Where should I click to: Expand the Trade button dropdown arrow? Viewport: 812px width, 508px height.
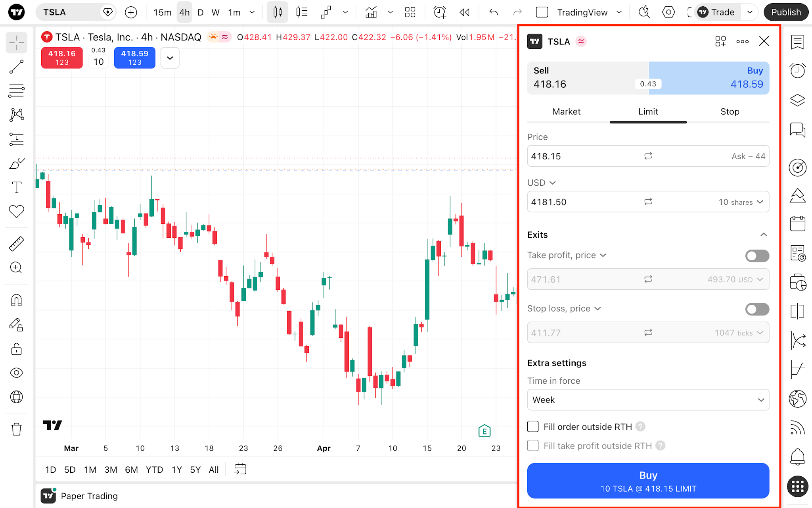[749, 12]
